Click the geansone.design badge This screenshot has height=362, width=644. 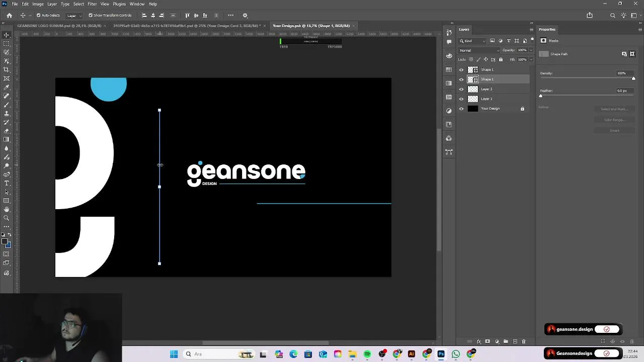pos(583,329)
